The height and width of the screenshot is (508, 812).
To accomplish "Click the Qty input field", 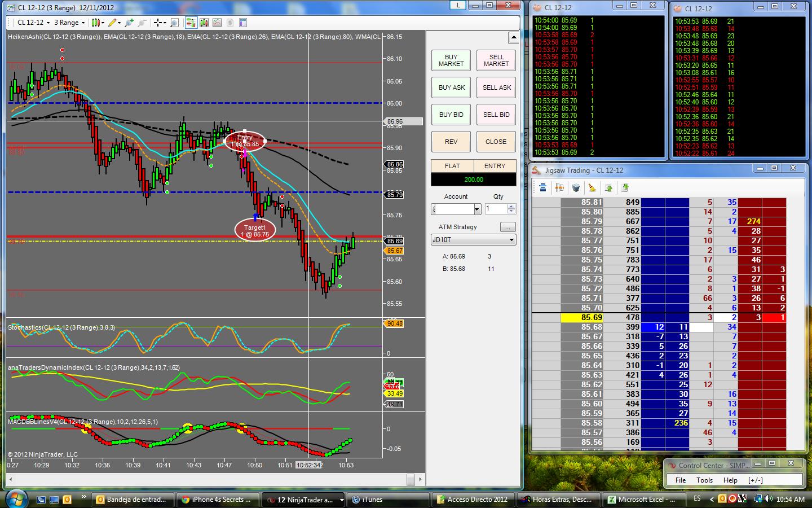I will [496, 209].
